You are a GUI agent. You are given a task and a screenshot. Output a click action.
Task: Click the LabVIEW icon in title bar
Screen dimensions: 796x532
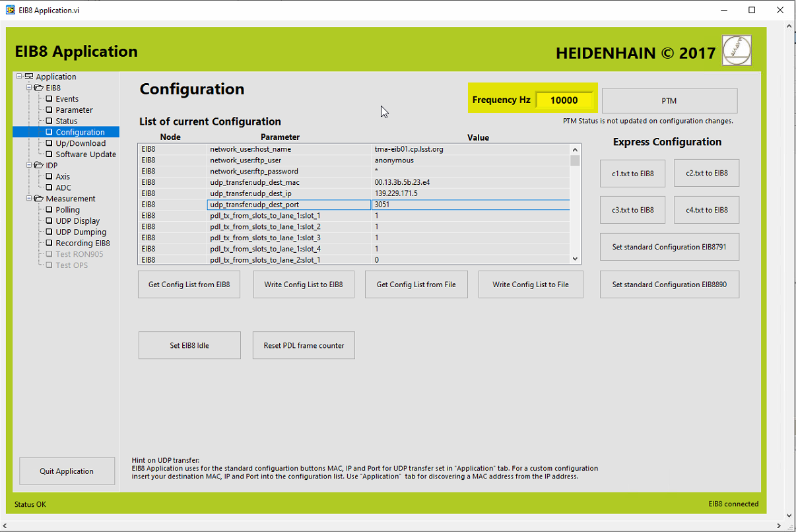[11, 10]
